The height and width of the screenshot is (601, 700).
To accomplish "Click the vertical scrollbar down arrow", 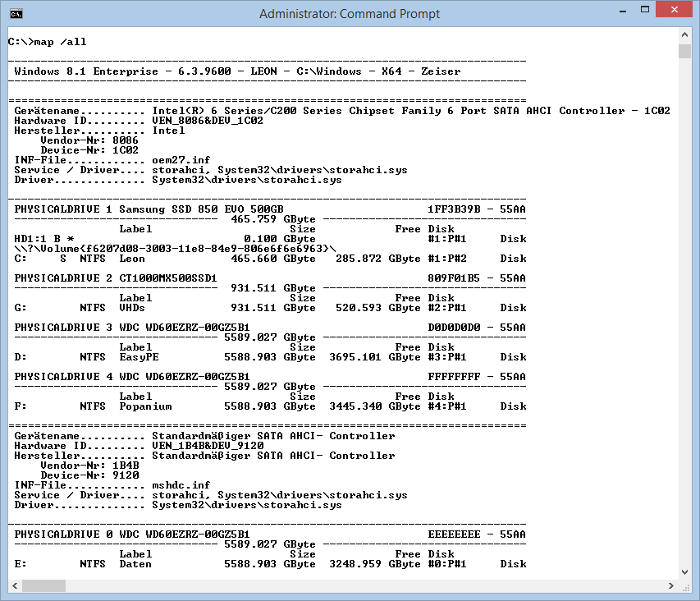I will pos(685,571).
